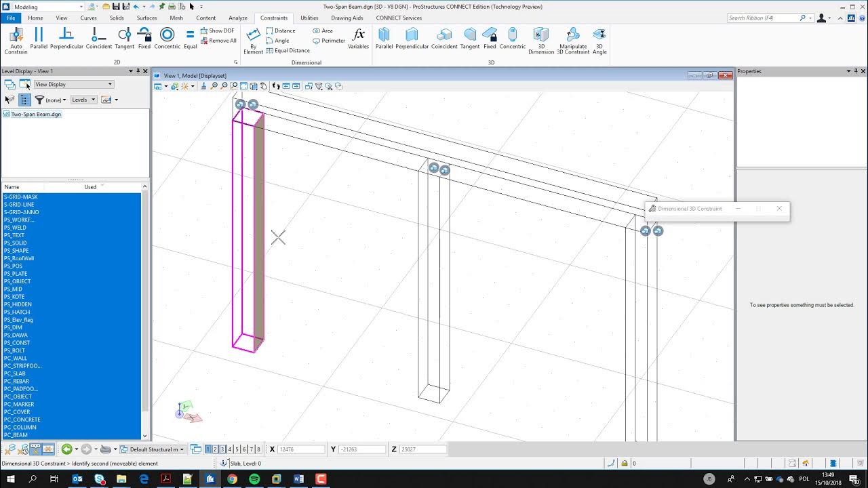Open Properties panel options arrow
868x488 pixels.
coord(848,71)
